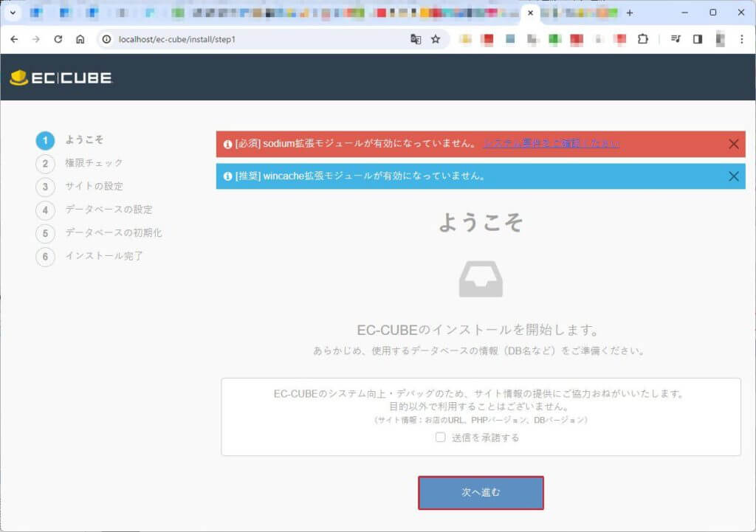Open the system requirements link in alert

tap(551, 143)
